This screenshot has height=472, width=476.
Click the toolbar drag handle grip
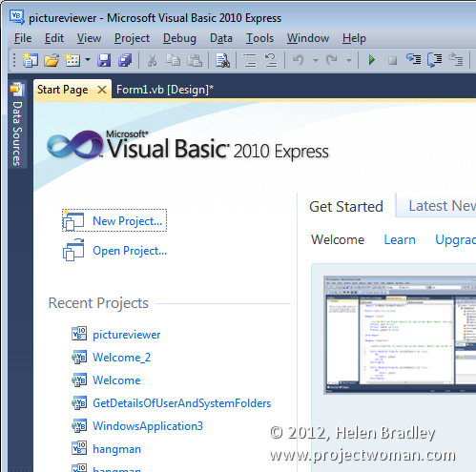(14, 60)
